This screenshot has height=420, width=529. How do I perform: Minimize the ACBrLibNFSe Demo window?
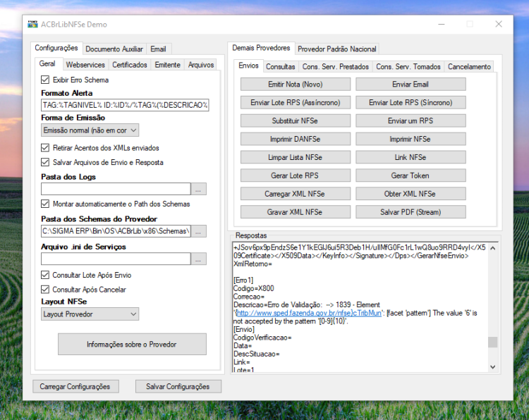(442, 24)
